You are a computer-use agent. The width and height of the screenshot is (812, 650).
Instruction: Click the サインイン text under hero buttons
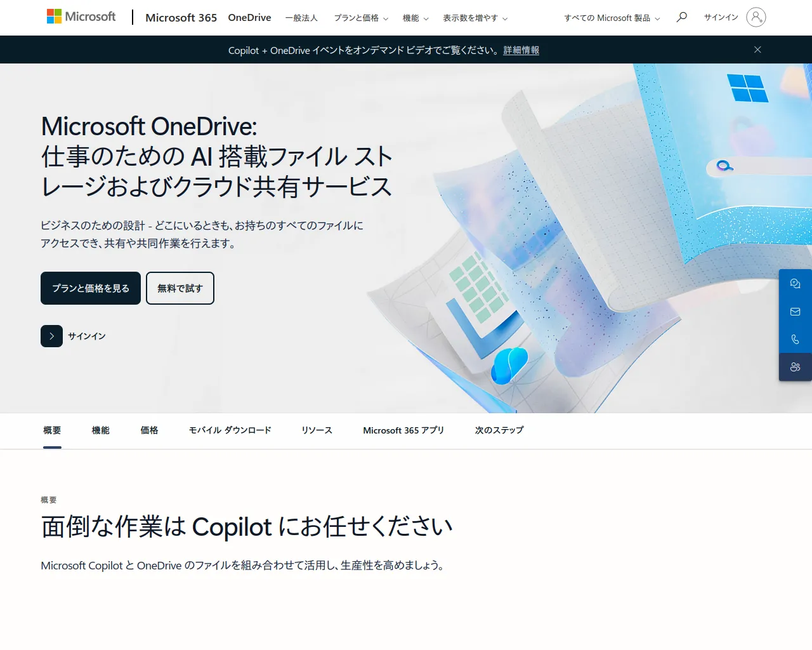tap(87, 336)
